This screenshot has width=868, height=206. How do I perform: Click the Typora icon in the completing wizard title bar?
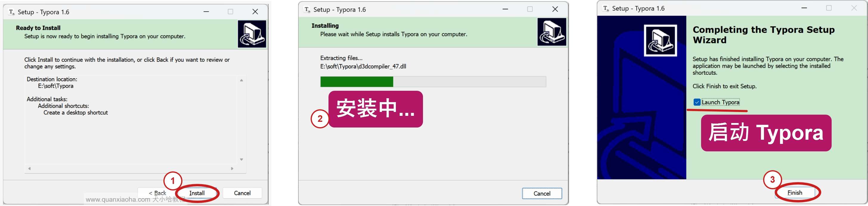606,8
